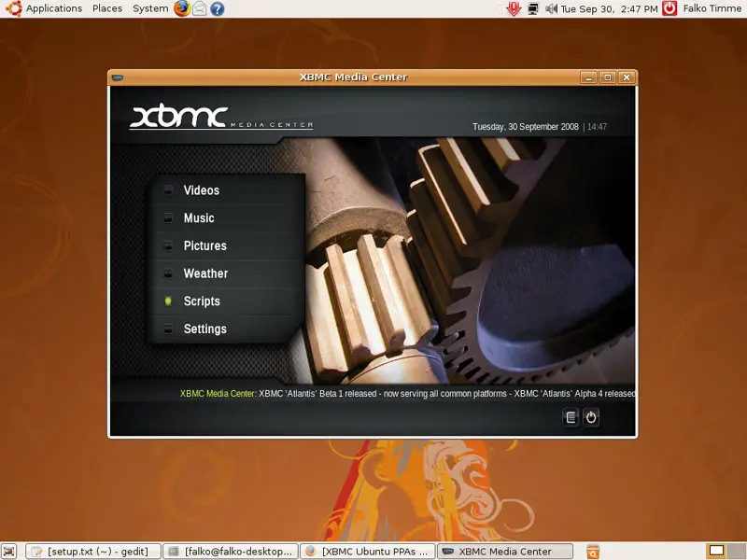Click the bullet indicator beside Pictures
Image resolution: width=747 pixels, height=560 pixels.
[x=168, y=245]
